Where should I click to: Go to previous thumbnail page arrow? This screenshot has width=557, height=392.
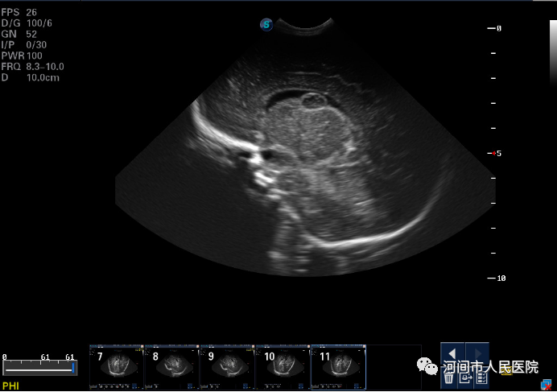pyautogui.click(x=452, y=353)
